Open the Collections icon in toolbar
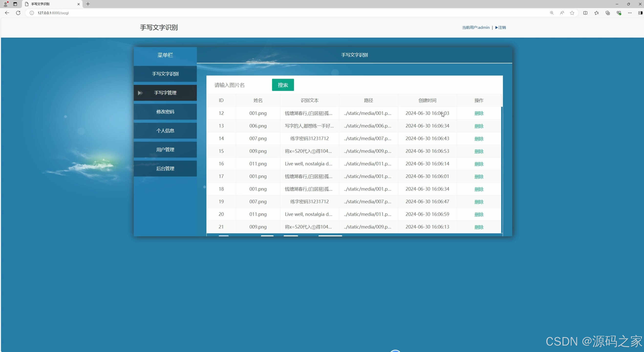The height and width of the screenshot is (352, 644). click(x=608, y=13)
